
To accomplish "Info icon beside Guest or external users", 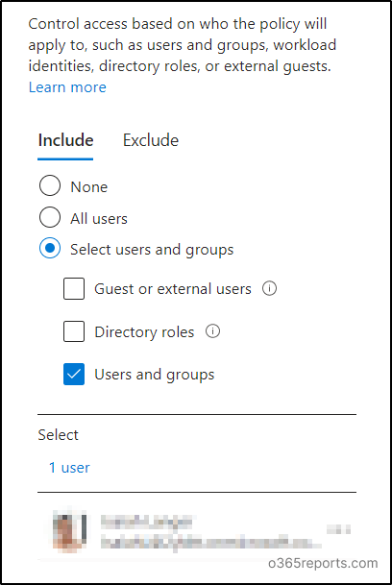I will 270,288.
